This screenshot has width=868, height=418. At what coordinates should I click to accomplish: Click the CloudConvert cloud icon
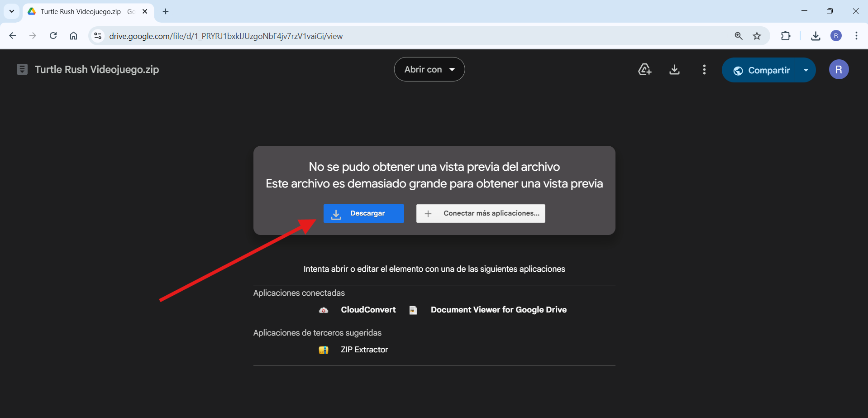point(324,310)
